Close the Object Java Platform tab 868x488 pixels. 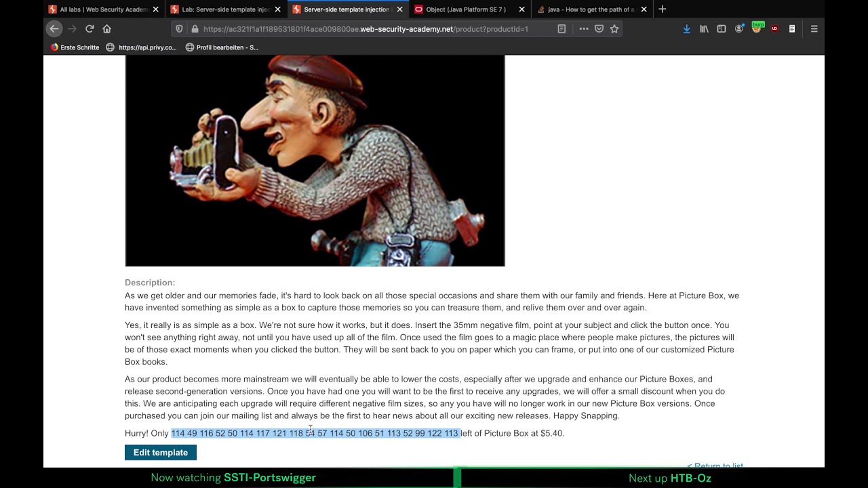pos(521,9)
